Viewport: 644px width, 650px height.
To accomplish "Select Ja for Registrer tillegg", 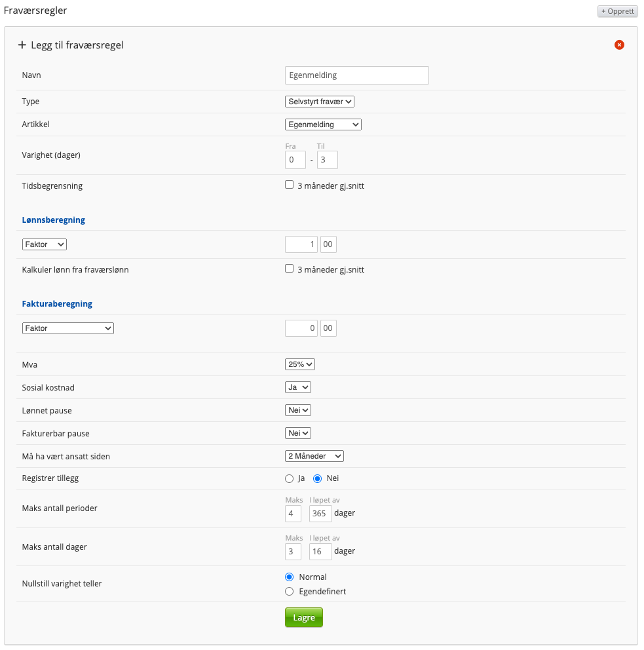I will pyautogui.click(x=290, y=478).
